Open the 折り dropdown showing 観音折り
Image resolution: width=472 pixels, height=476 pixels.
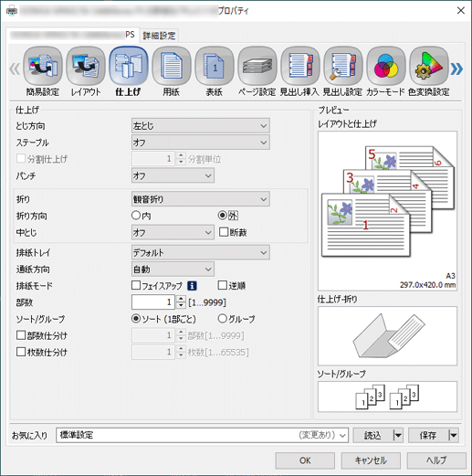(x=201, y=199)
